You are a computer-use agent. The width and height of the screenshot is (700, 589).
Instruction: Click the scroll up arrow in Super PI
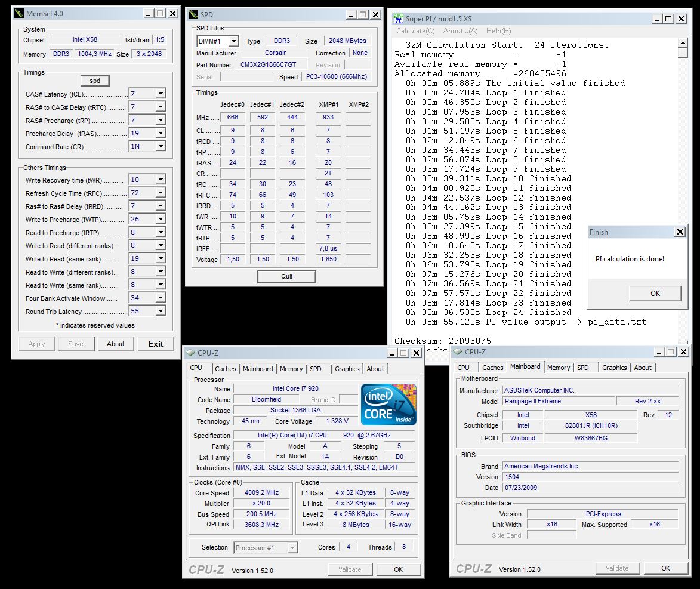pos(683,43)
